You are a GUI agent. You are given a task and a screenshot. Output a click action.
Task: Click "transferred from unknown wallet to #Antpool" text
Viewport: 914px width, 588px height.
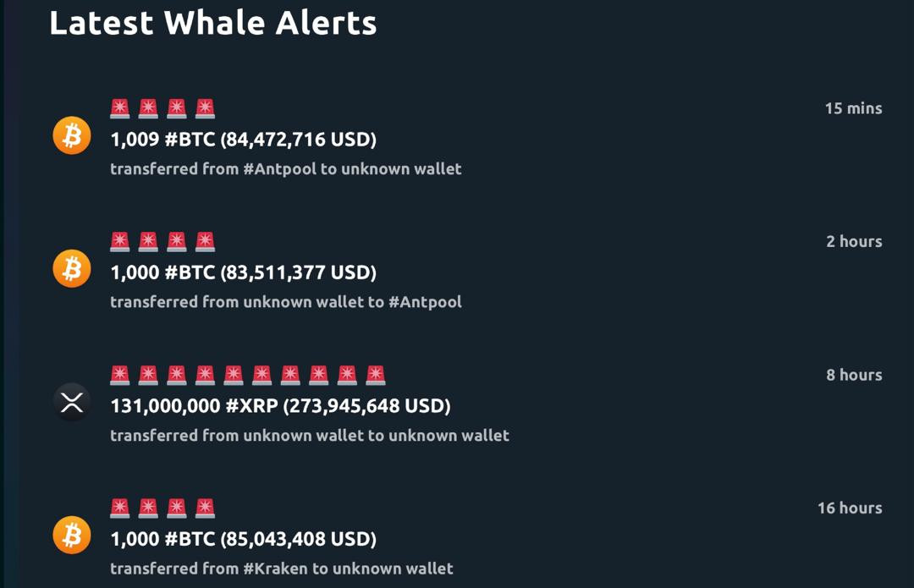(286, 302)
